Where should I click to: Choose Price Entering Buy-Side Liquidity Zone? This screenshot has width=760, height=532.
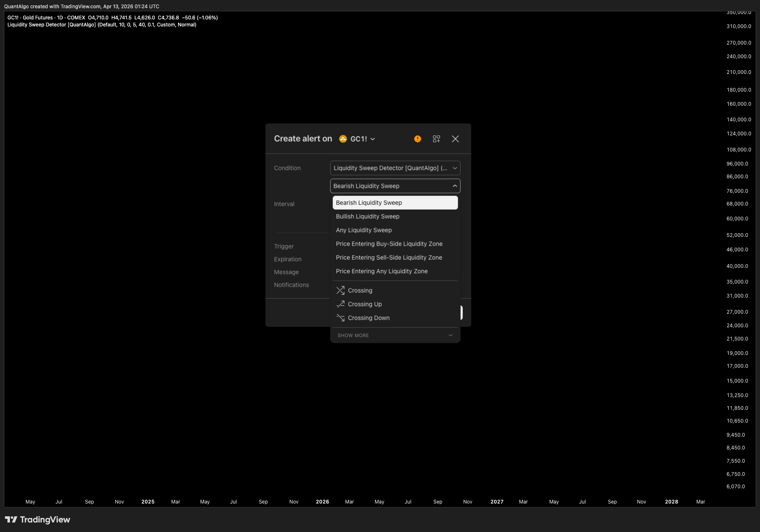pyautogui.click(x=395, y=244)
